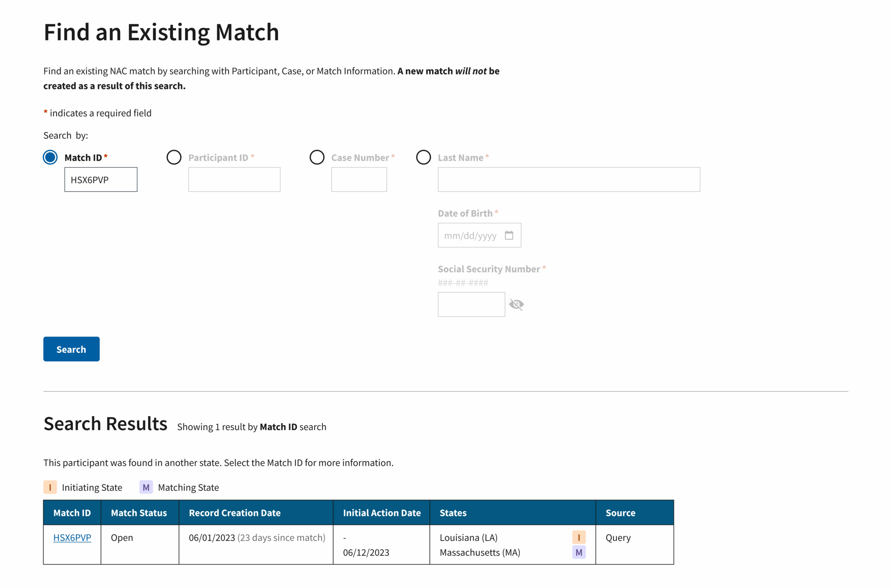The image size is (891, 588).
Task: Click the Match Status column header
Action: point(139,513)
